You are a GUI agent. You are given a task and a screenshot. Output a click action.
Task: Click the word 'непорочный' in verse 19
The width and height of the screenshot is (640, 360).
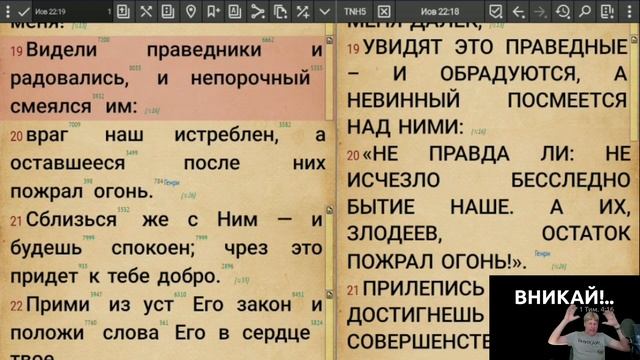251,78
